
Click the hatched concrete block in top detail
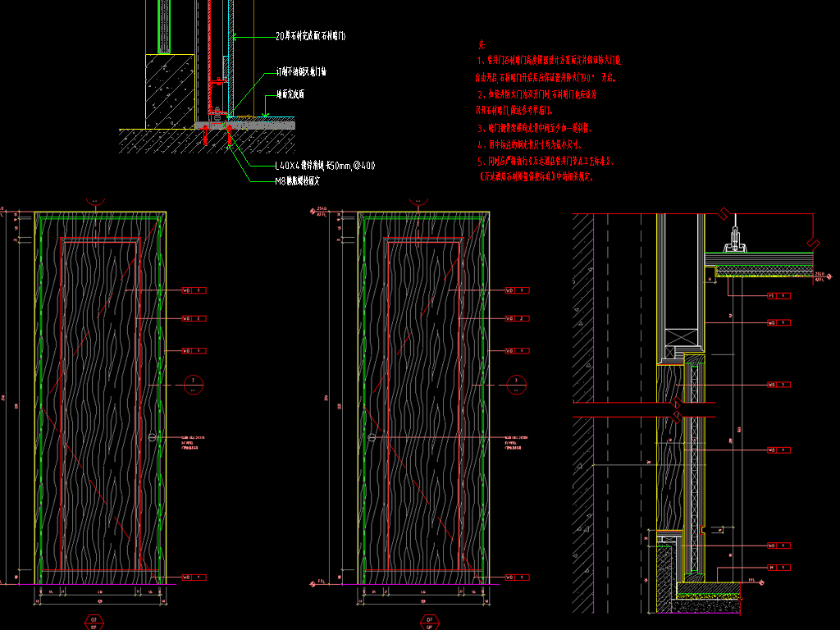pos(170,90)
